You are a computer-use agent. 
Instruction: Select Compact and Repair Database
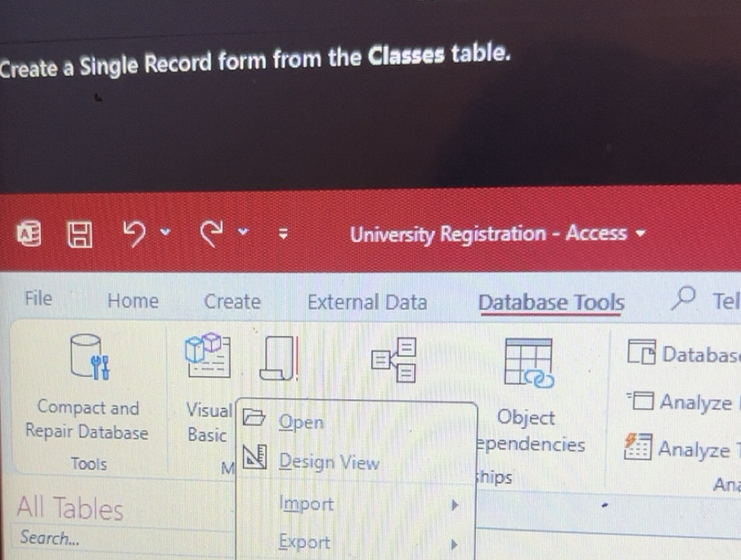(88, 384)
